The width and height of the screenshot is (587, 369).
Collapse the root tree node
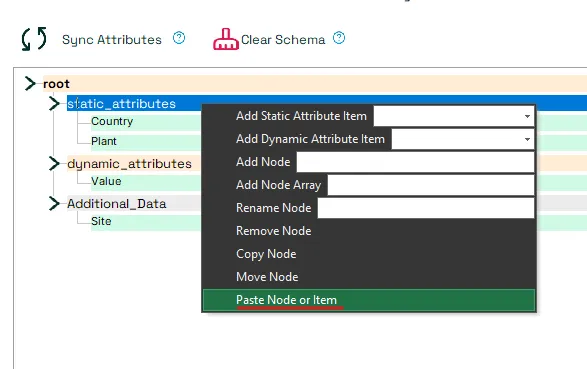click(x=30, y=83)
